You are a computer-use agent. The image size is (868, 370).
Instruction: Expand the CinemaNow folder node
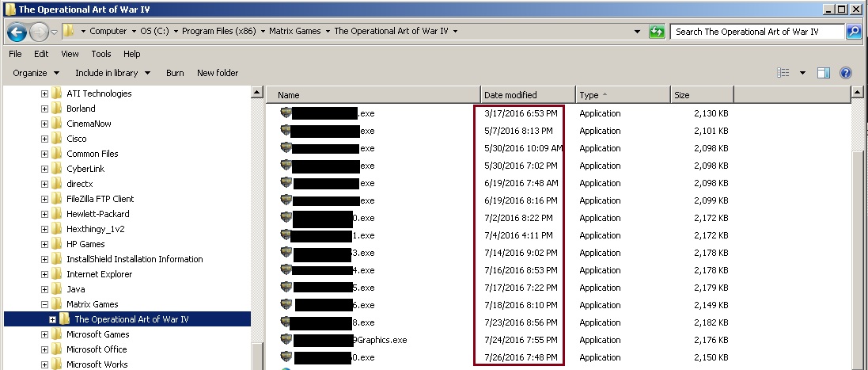click(x=44, y=124)
